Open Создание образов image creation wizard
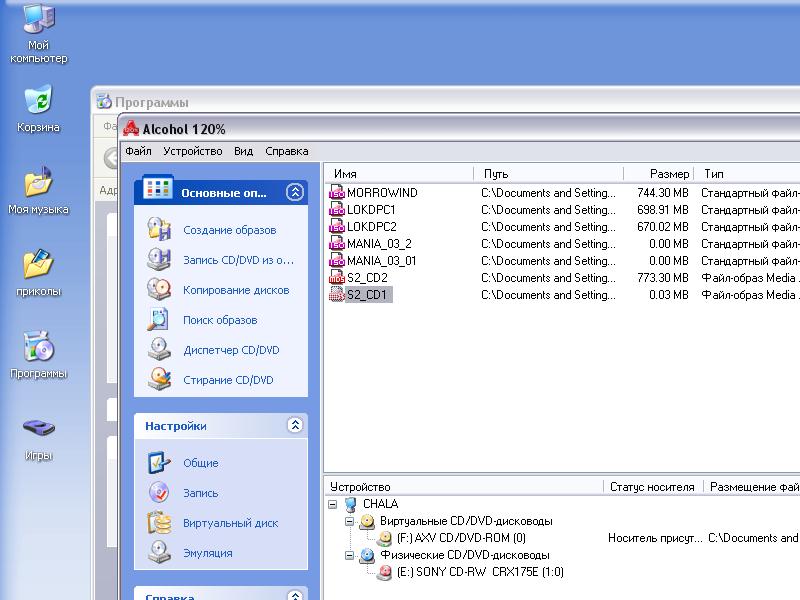This screenshot has height=600, width=800. pos(229,230)
